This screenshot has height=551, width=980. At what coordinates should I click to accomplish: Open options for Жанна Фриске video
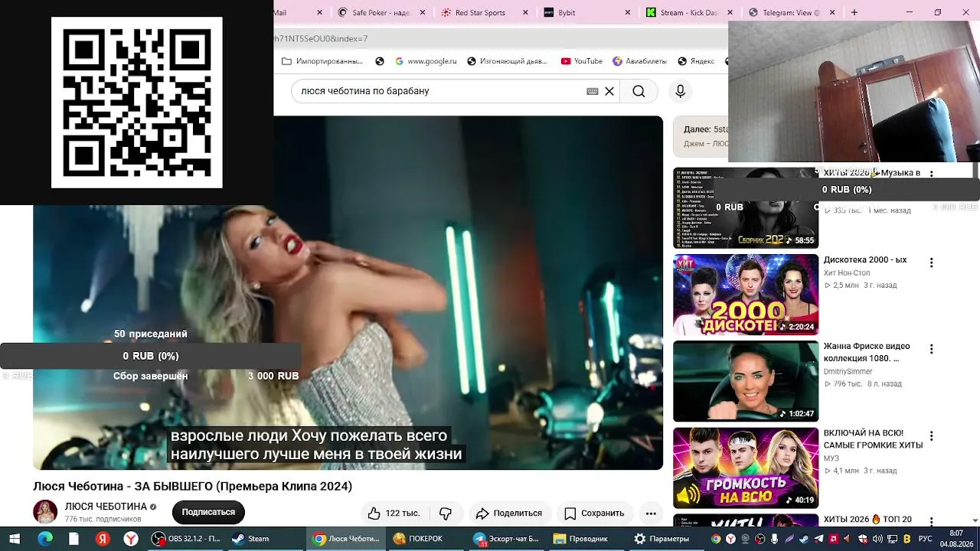[x=932, y=349]
